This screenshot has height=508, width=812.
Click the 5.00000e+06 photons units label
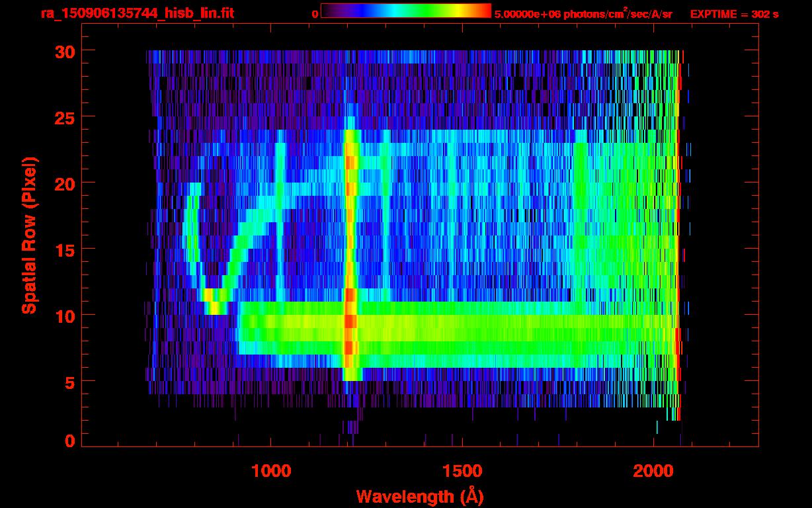(583, 13)
